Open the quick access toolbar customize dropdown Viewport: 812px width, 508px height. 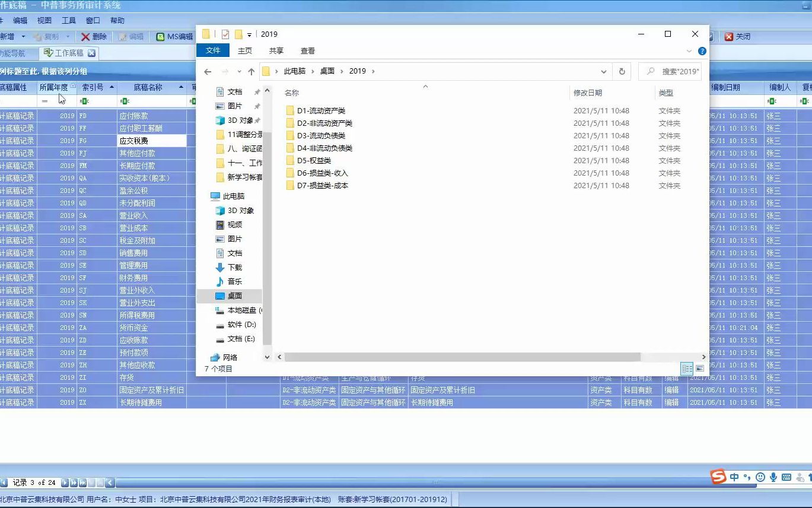(x=250, y=34)
